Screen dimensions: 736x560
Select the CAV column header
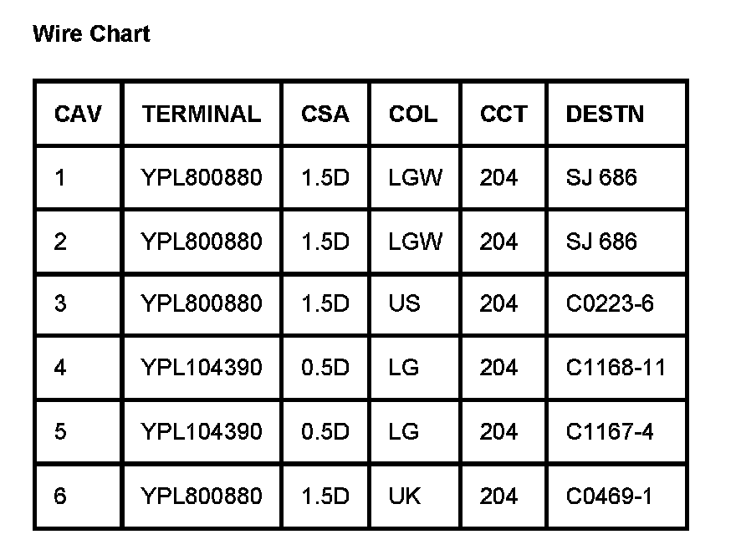tap(78, 114)
